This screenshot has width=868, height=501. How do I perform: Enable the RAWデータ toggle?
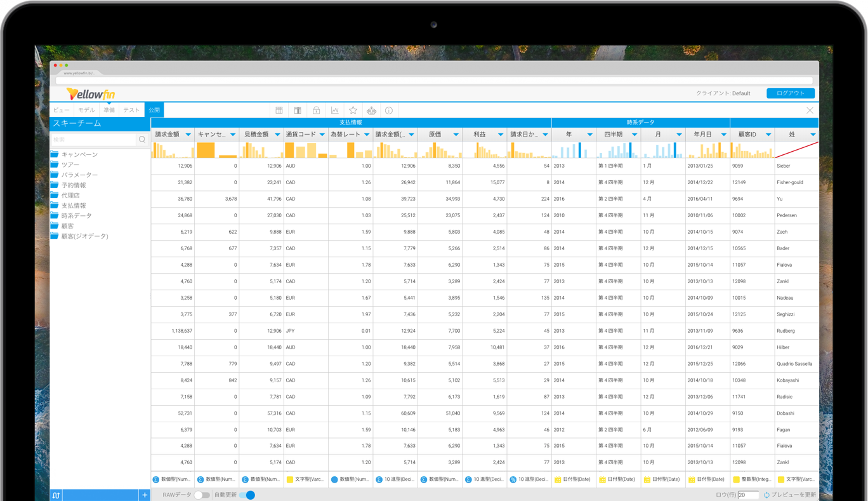203,495
